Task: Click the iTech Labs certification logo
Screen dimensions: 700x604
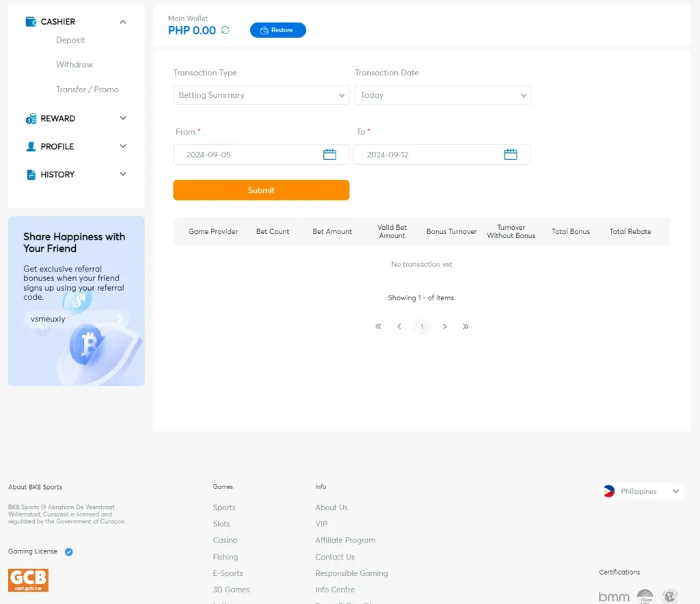Action: pyautogui.click(x=645, y=596)
